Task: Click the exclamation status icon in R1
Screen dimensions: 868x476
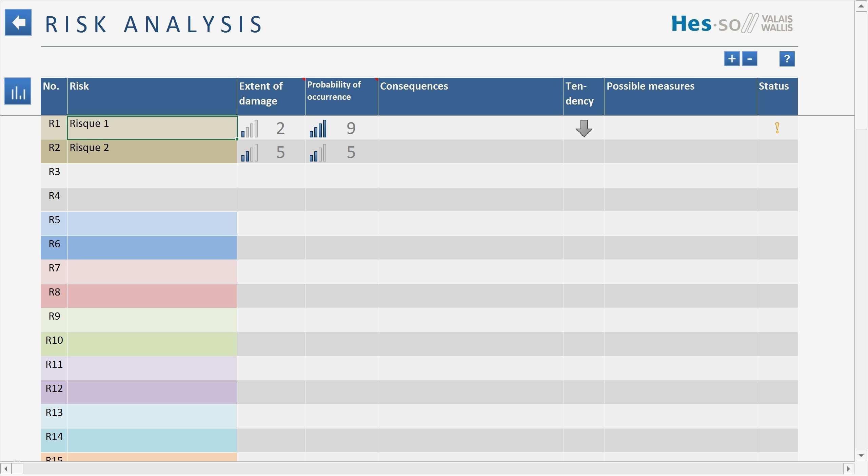Action: click(777, 128)
